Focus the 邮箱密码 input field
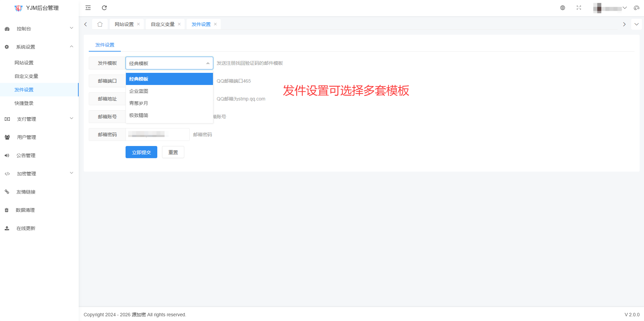Viewport: 644px width, 321px height. tap(157, 135)
